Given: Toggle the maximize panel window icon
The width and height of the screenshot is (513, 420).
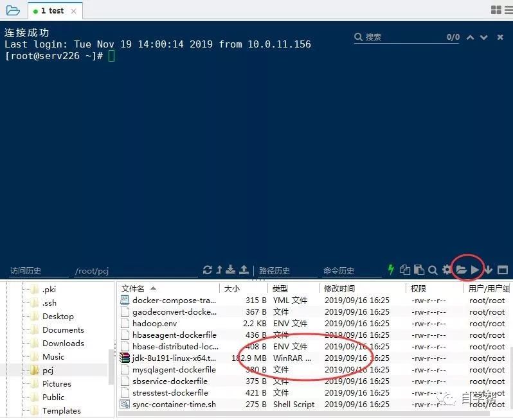Looking at the screenshot, I should (503, 270).
